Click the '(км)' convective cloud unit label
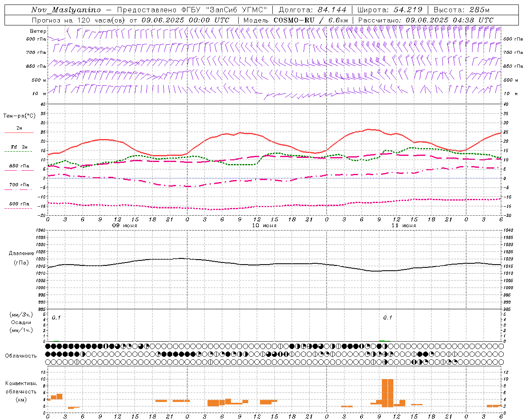This screenshot has height=420, width=525. [21, 399]
